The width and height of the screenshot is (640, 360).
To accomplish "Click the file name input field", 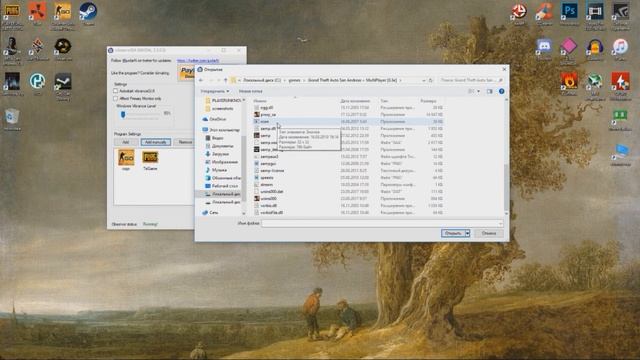I will coord(382,223).
